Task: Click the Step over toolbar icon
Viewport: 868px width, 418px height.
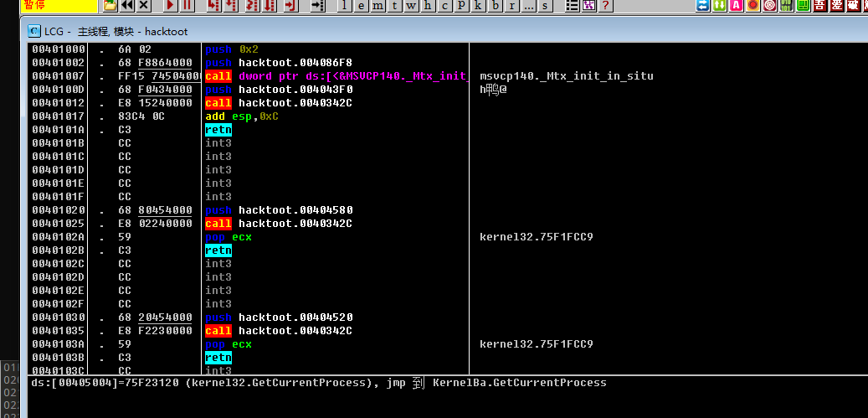Action: pyautogui.click(x=231, y=6)
